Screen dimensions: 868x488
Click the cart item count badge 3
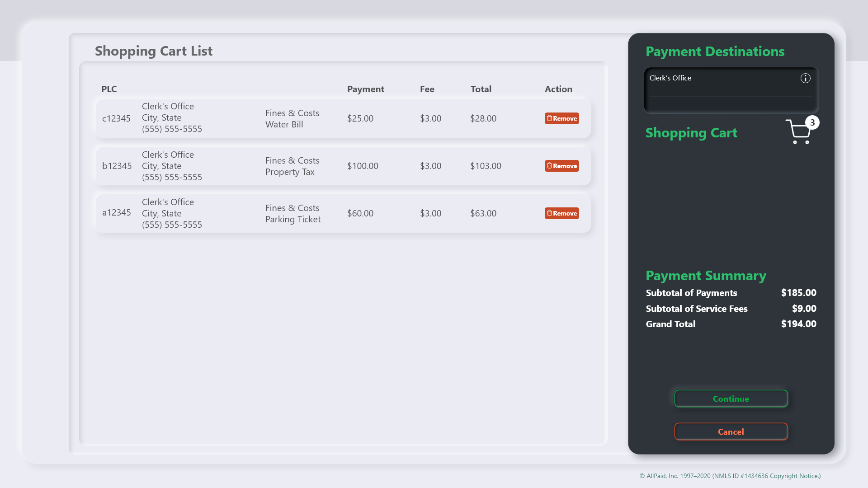coord(812,122)
